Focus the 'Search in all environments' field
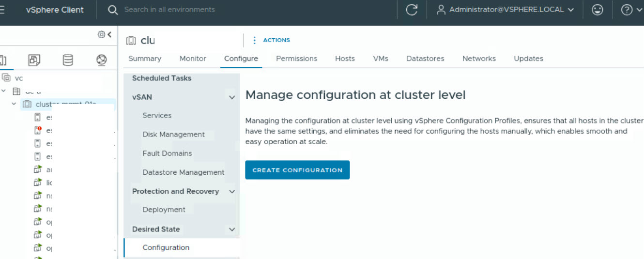Image resolution: width=644 pixels, height=259 pixels. pyautogui.click(x=169, y=10)
